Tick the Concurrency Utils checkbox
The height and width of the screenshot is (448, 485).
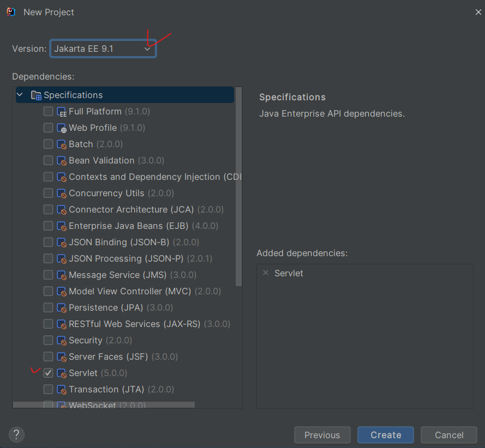click(x=48, y=193)
